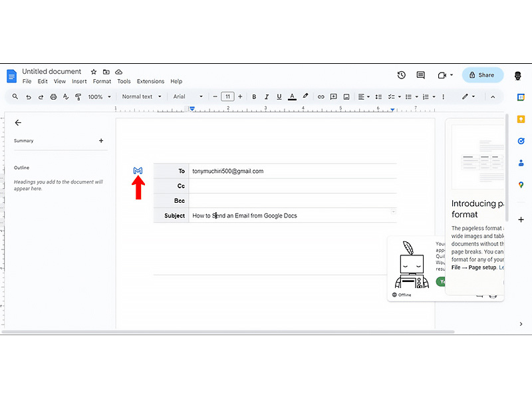Image resolution: width=532 pixels, height=399 pixels.
Task: Print the document
Action: pyautogui.click(x=53, y=96)
